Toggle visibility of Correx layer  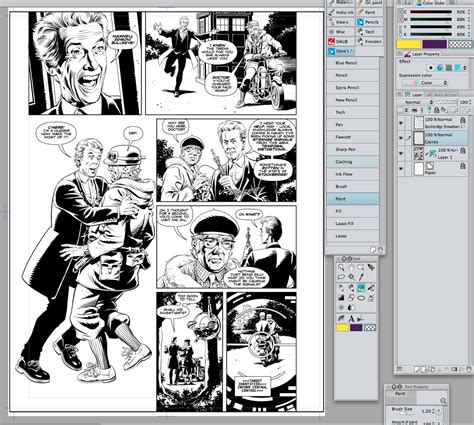401,138
